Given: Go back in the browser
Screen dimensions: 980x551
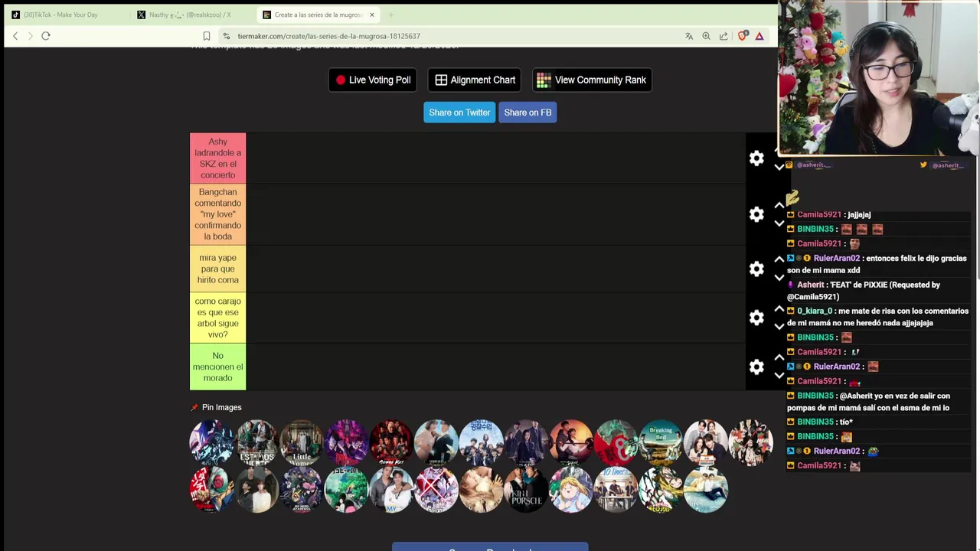Looking at the screenshot, I should point(15,36).
